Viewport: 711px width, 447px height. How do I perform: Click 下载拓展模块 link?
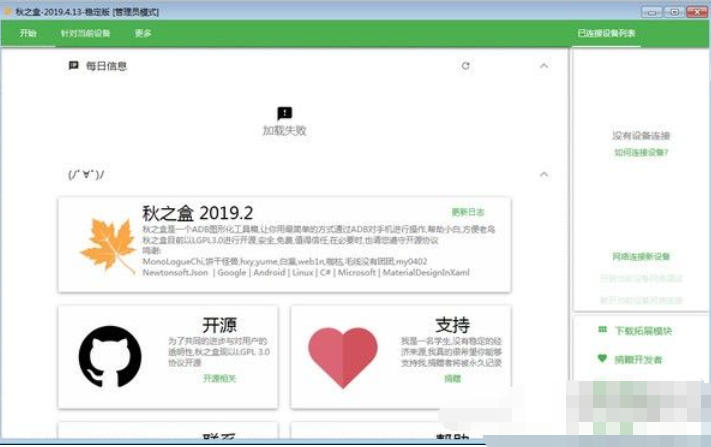pyautogui.click(x=643, y=330)
